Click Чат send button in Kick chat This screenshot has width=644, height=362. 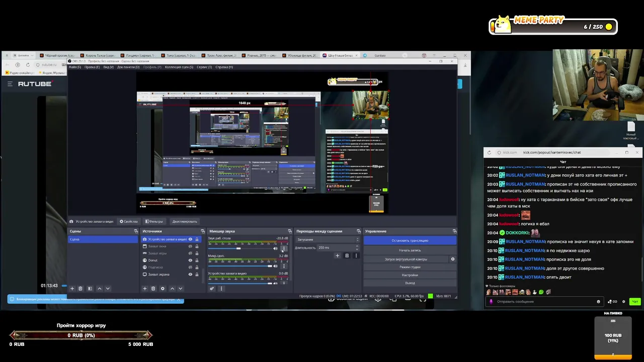(x=635, y=302)
